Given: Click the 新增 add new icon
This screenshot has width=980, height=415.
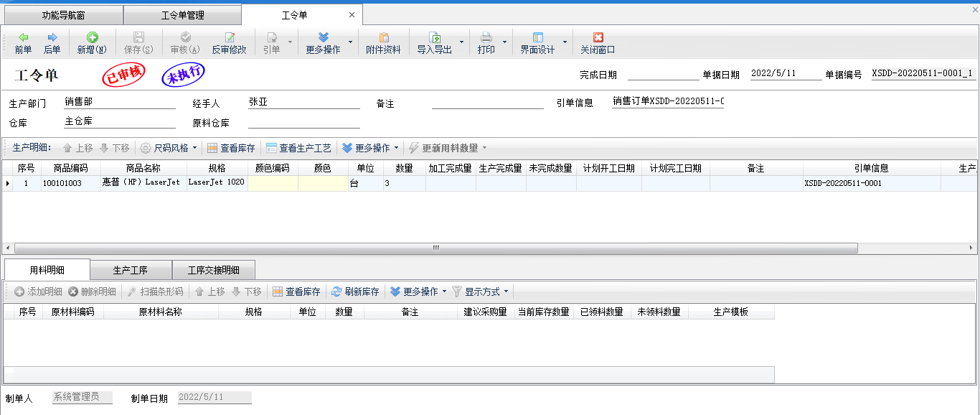Looking at the screenshot, I should [x=92, y=37].
